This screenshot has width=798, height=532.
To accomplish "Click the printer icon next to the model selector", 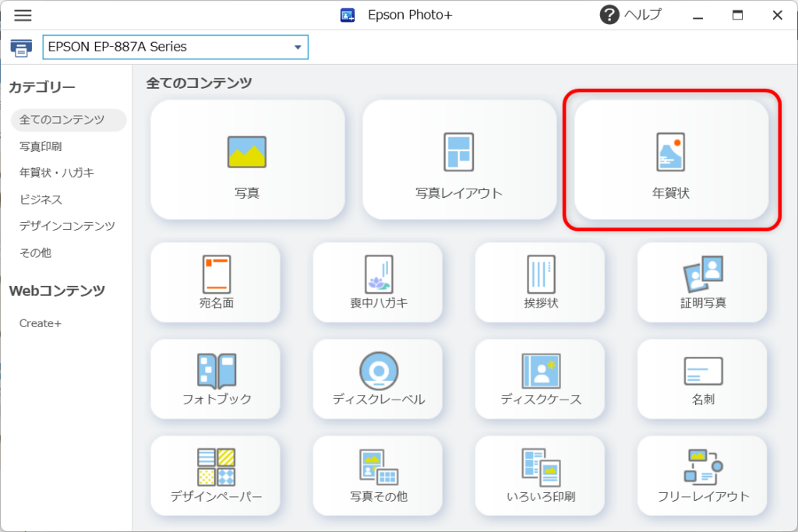I will click(21, 47).
